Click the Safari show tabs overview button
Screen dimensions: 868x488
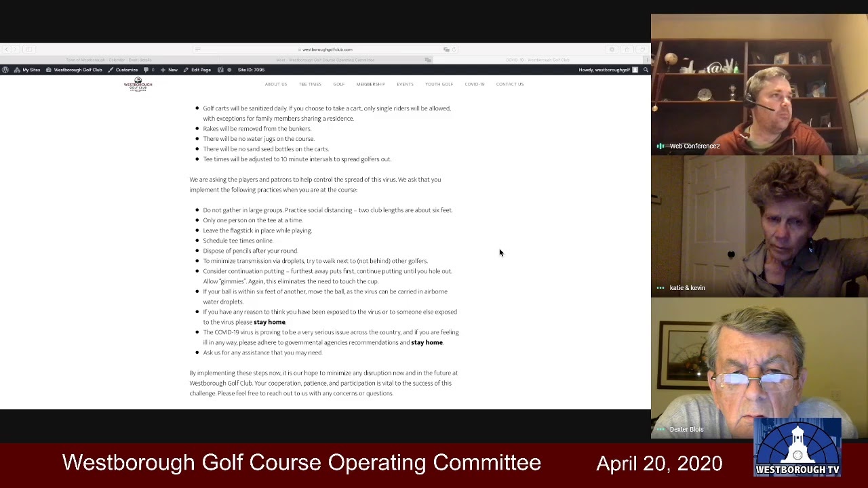click(642, 49)
